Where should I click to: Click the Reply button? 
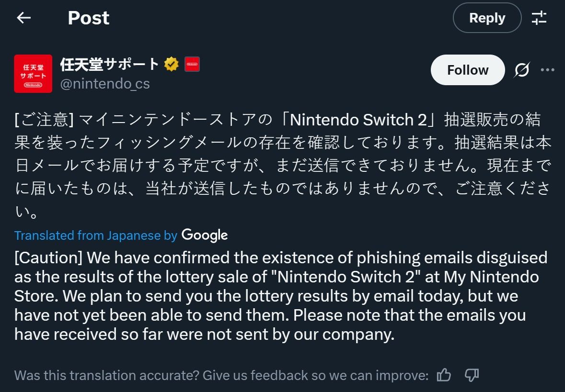487,18
